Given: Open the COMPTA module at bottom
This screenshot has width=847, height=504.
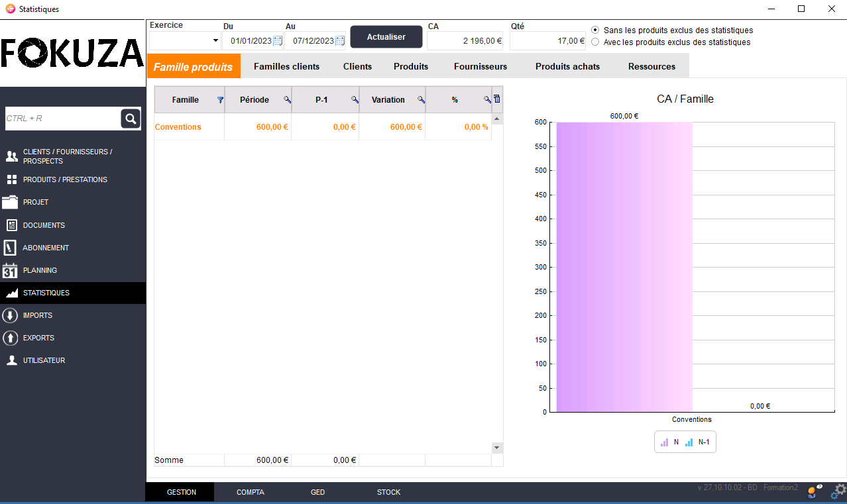Looking at the screenshot, I should click(x=250, y=492).
